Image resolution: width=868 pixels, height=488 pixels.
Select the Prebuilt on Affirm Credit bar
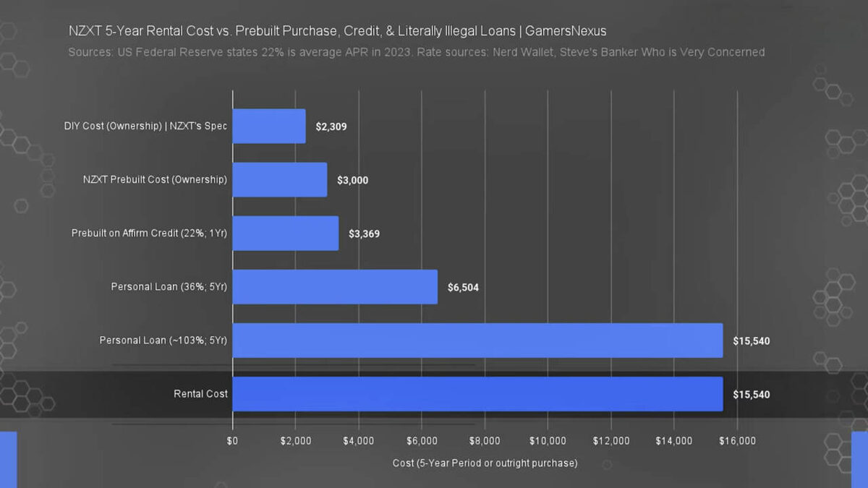tap(286, 234)
